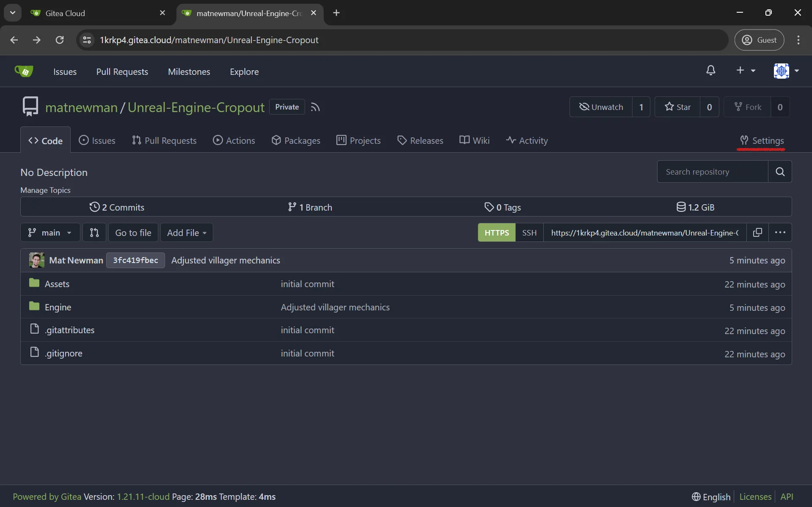
Task: Click the clone URL field
Action: (645, 233)
